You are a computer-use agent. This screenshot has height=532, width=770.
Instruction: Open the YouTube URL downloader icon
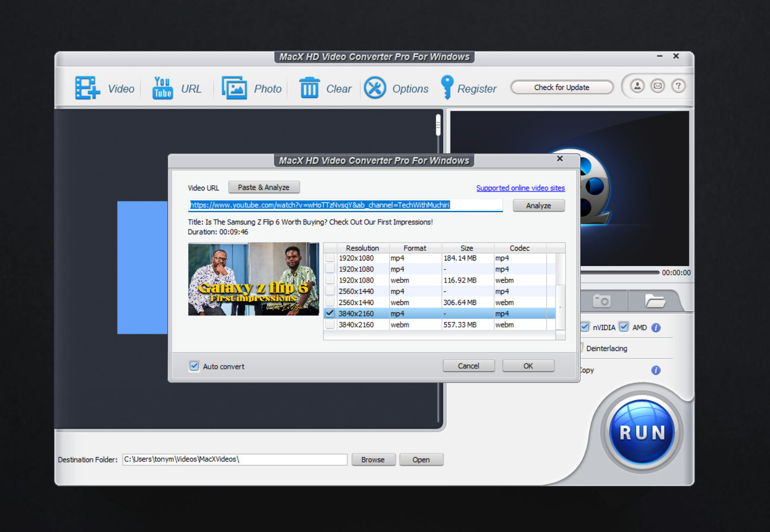(163, 88)
